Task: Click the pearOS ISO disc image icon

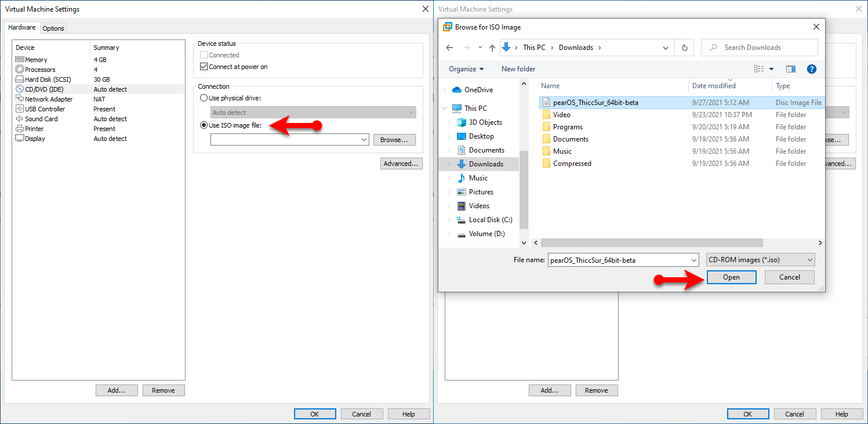Action: (546, 103)
